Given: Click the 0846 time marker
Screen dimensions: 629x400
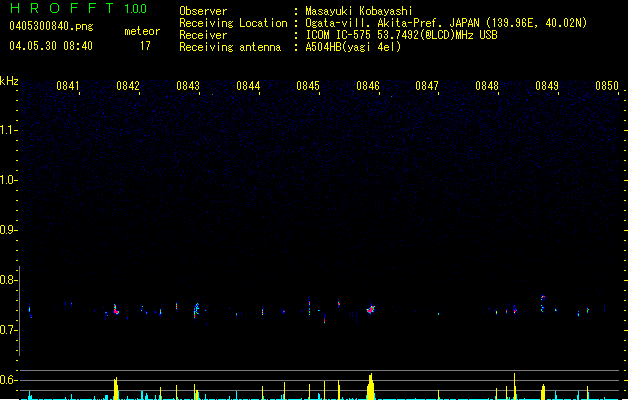Looking at the screenshot, I should click(368, 86).
